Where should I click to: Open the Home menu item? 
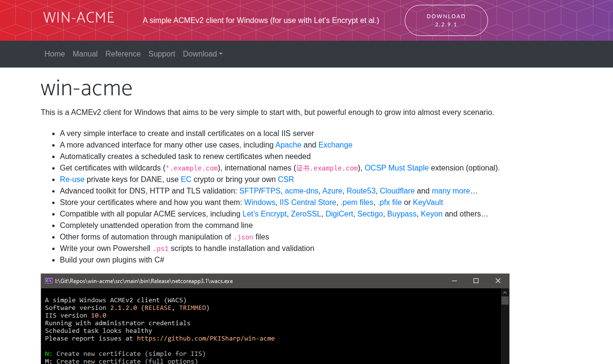[55, 54]
